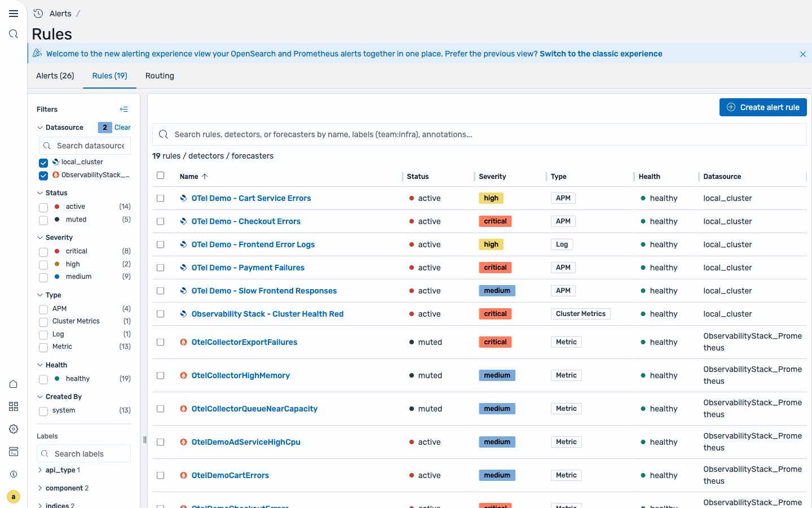Check the APM type filter
This screenshot has height=508, width=812.
(x=43, y=309)
